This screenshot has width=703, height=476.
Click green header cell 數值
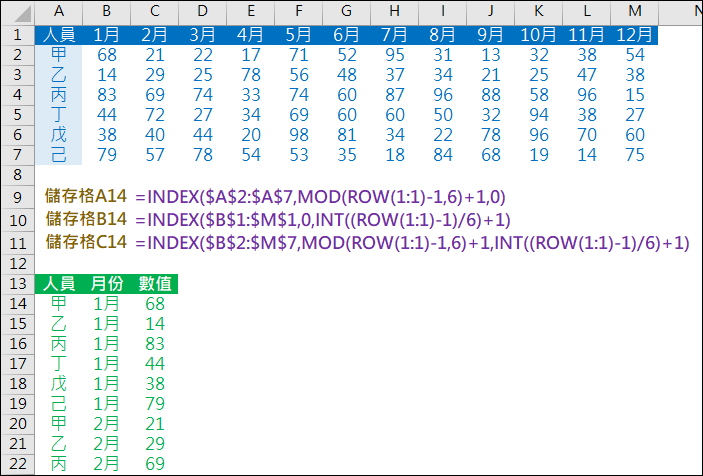[x=155, y=284]
